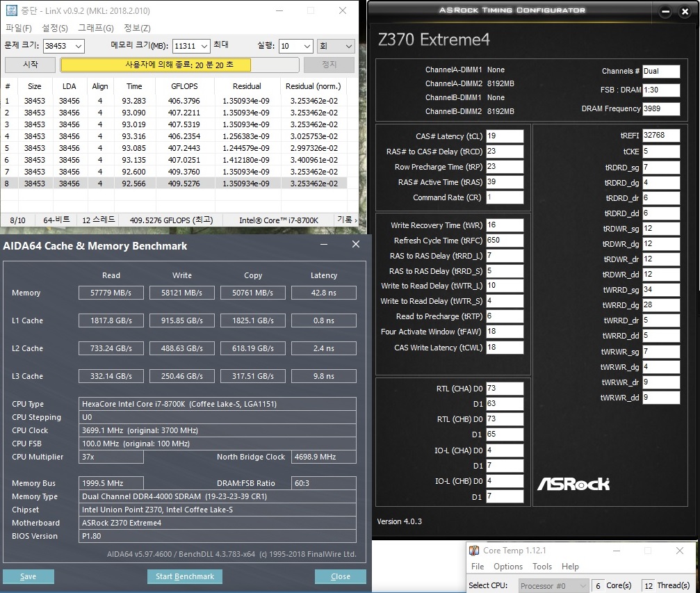The width and height of the screenshot is (700, 593).
Task: Open the 파일(F) menu in LinX
Action: 18,28
